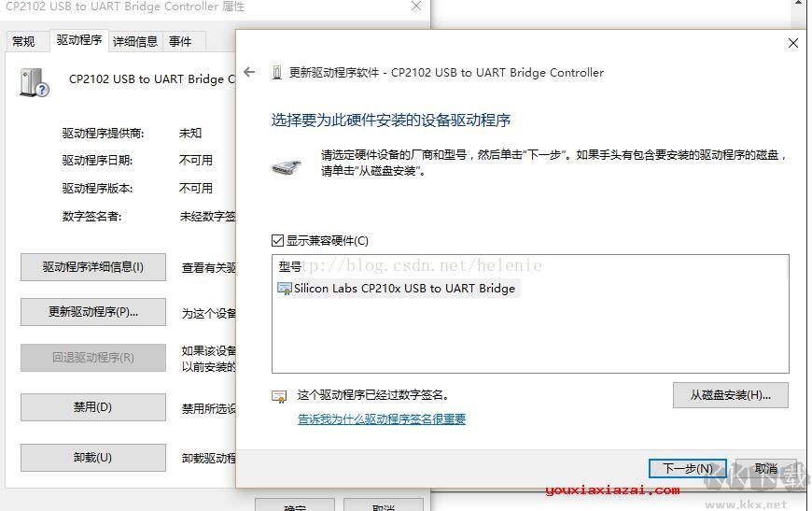The height and width of the screenshot is (511, 812).
Task: Click the digital signature certificate icon
Action: [x=279, y=397]
